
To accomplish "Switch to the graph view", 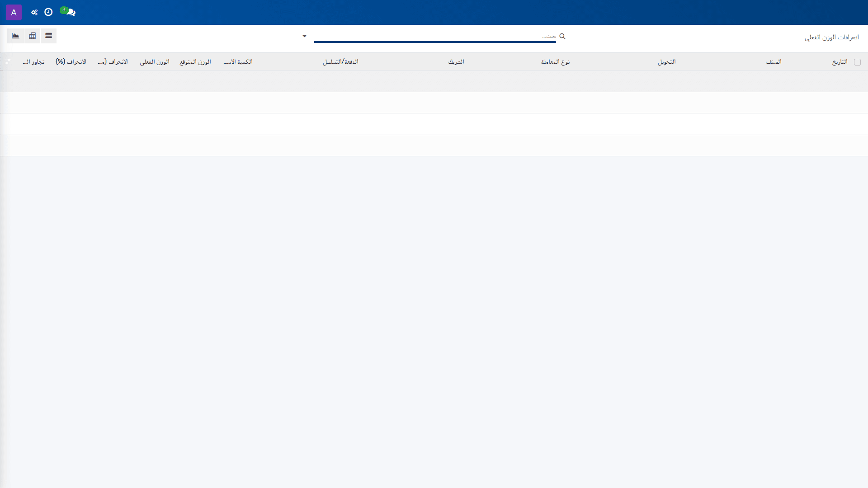I will coord(15,36).
